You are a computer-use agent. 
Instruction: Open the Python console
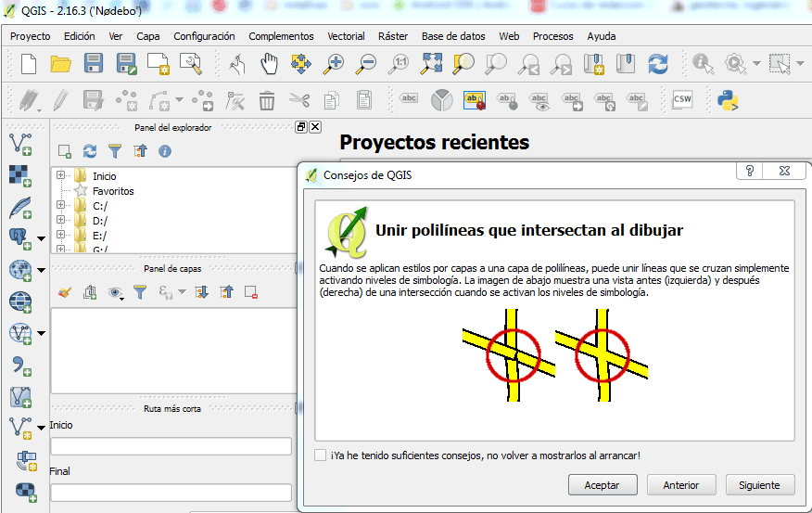(x=728, y=100)
